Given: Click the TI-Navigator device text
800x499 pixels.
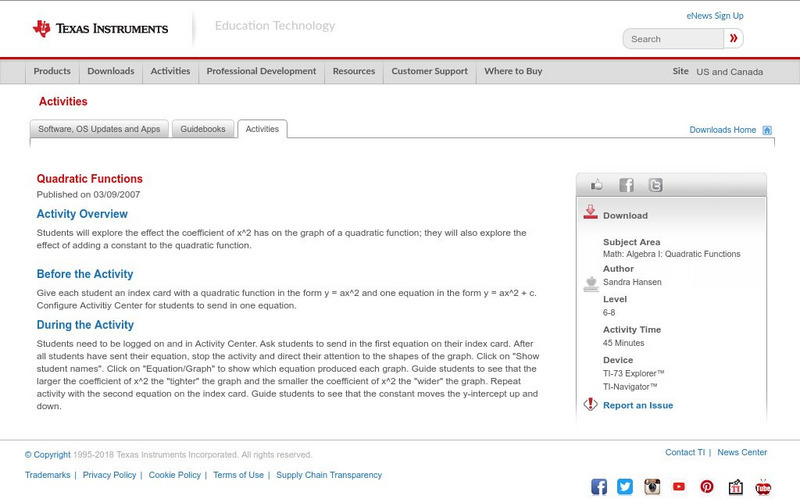Looking at the screenshot, I should (x=630, y=387).
